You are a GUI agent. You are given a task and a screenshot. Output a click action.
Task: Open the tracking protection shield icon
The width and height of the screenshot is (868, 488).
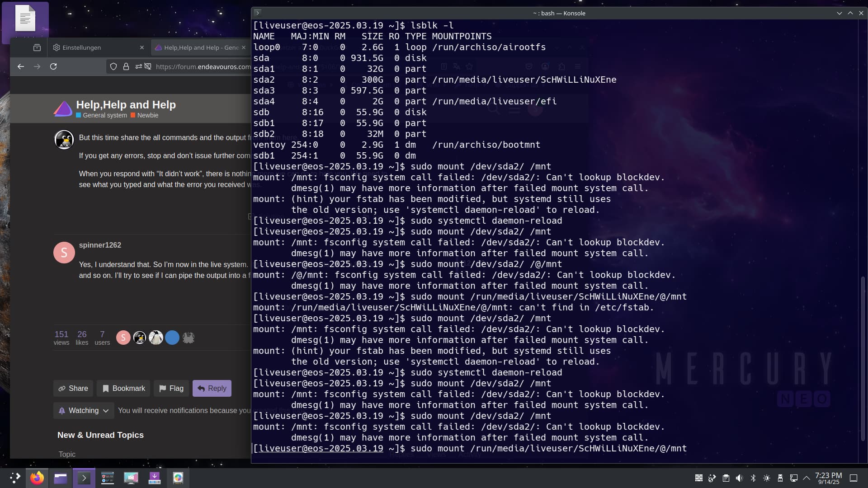pos(113,66)
